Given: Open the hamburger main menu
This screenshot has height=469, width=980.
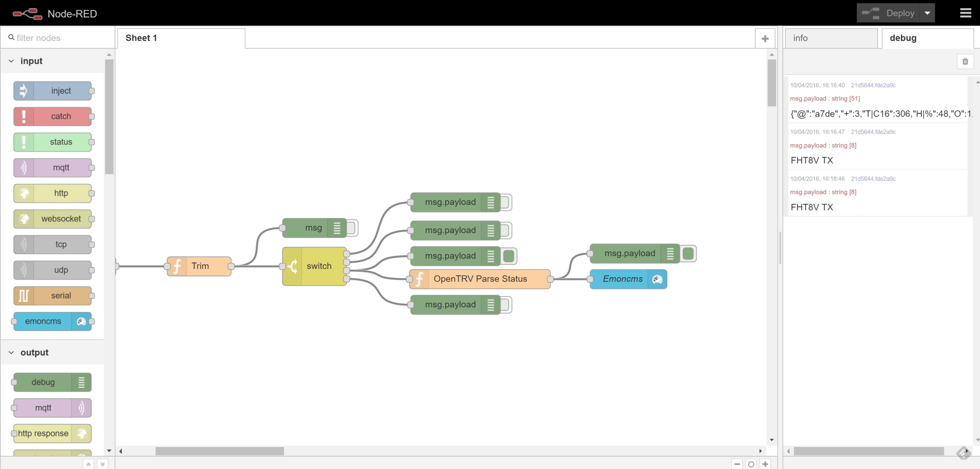Looking at the screenshot, I should pos(965,13).
